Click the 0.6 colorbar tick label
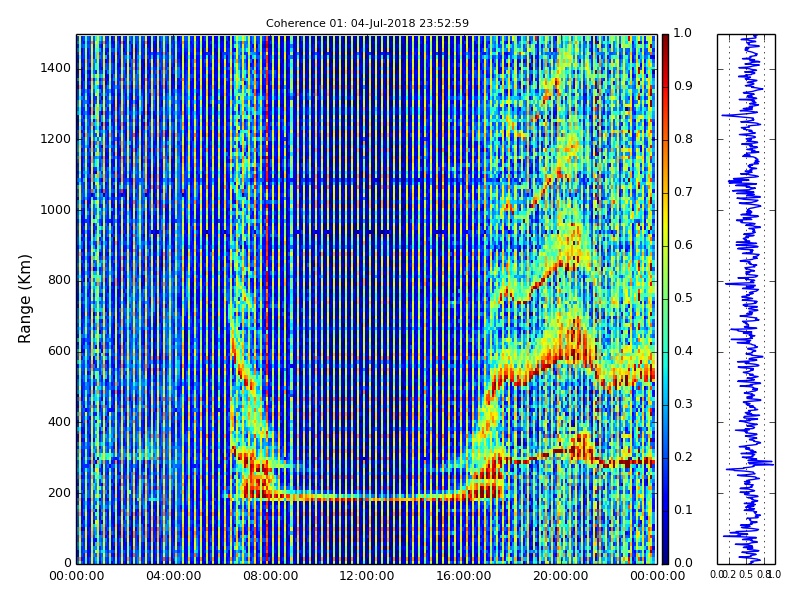 tap(683, 245)
